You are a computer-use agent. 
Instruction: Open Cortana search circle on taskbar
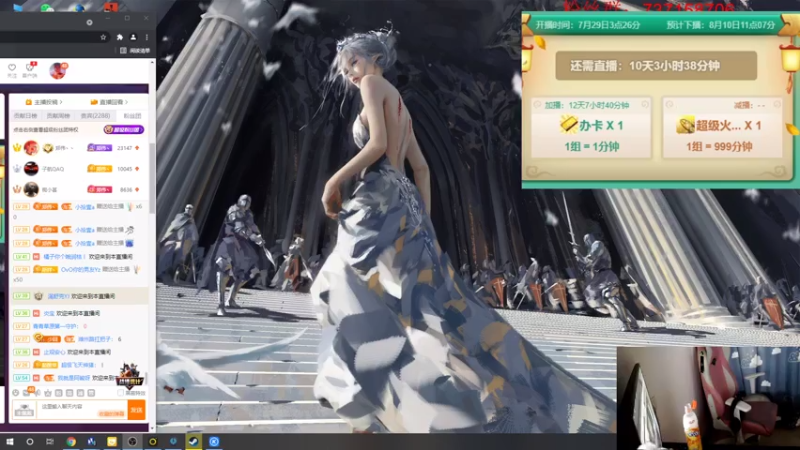(x=30, y=441)
